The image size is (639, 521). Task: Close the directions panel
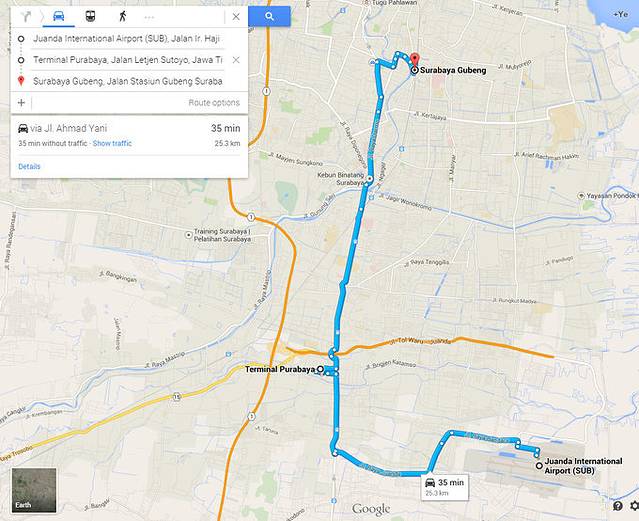(236, 17)
